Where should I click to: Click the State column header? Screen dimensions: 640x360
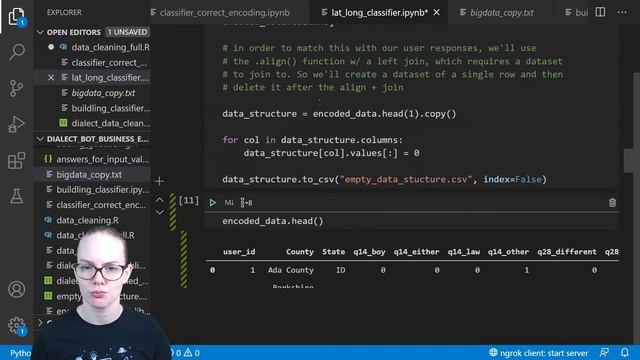[x=333, y=252]
